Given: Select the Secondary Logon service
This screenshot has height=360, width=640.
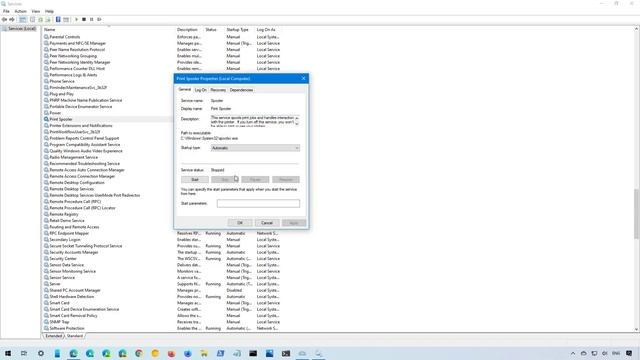Looking at the screenshot, I should click(64, 240).
